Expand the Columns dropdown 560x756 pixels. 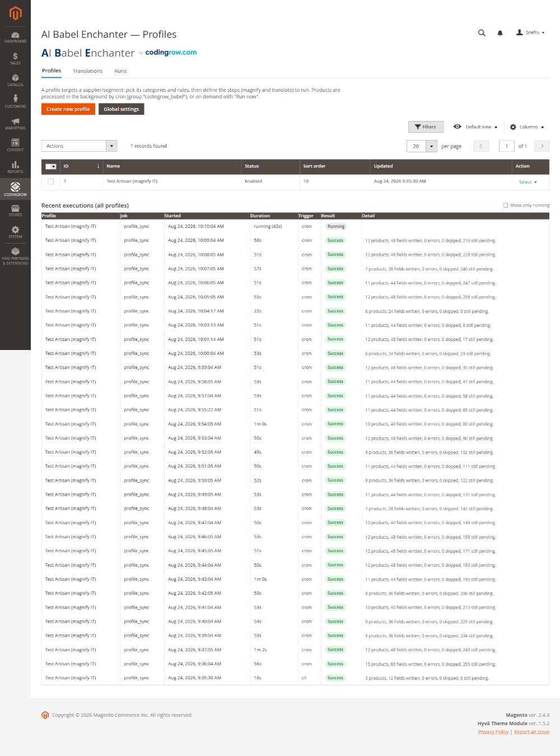527,127
